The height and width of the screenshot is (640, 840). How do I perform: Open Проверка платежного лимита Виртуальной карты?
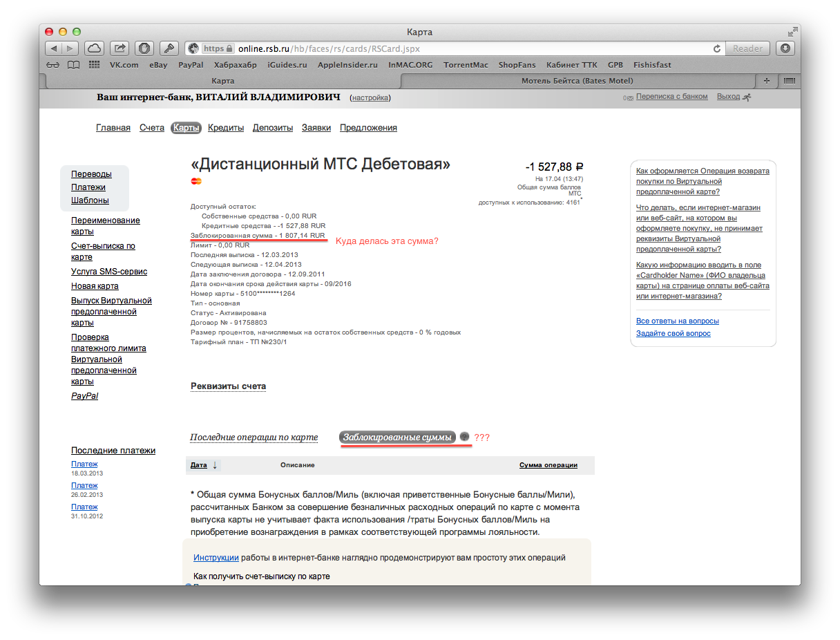pyautogui.click(x=108, y=359)
